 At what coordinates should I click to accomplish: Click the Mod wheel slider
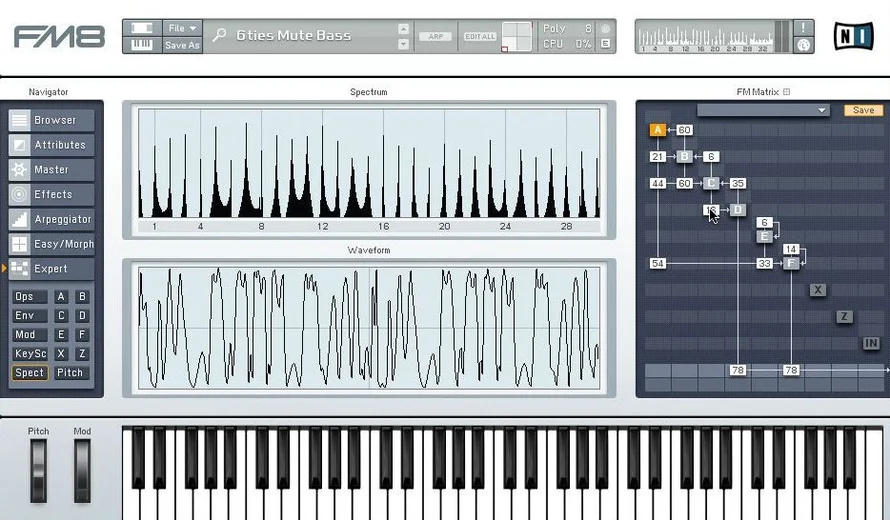click(x=82, y=471)
